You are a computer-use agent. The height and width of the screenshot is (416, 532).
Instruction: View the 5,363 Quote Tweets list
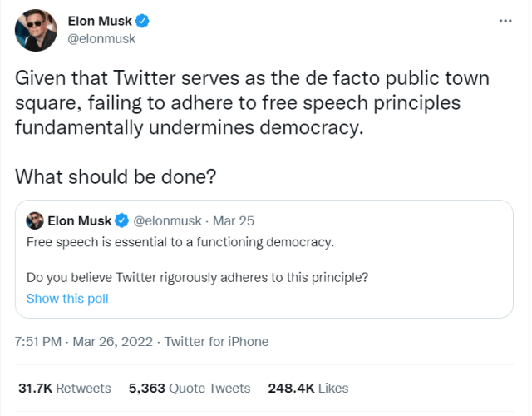(190, 388)
